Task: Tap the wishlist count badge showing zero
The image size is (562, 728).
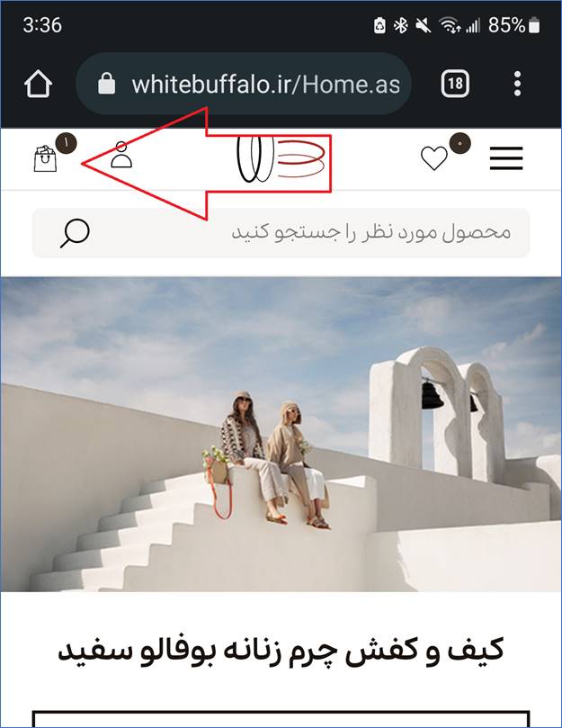Action: pos(459,143)
